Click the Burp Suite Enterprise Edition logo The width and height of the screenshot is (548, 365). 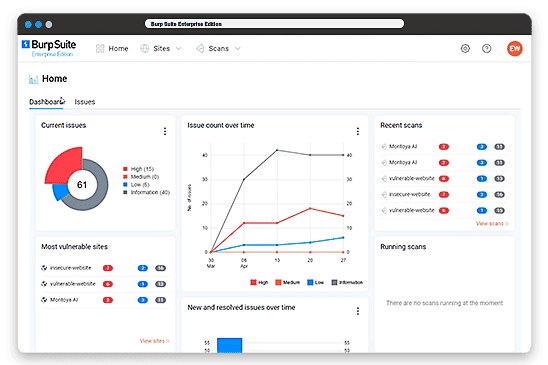pos(49,48)
